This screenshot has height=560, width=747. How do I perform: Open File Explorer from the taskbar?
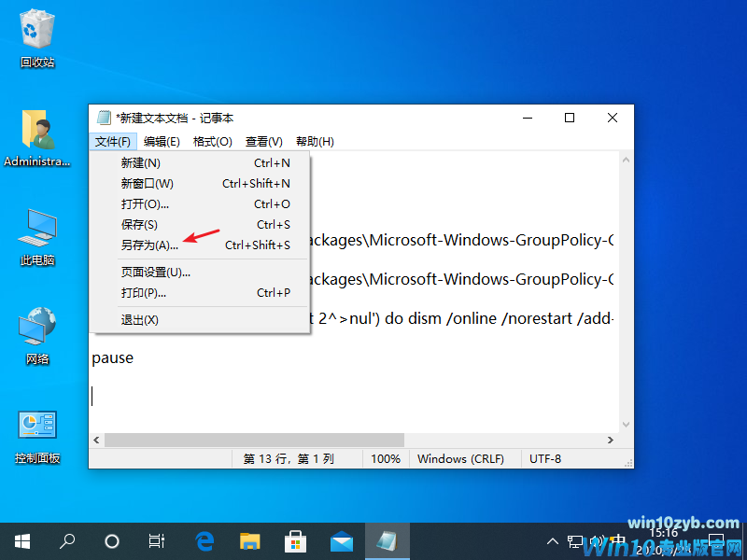[x=248, y=540]
